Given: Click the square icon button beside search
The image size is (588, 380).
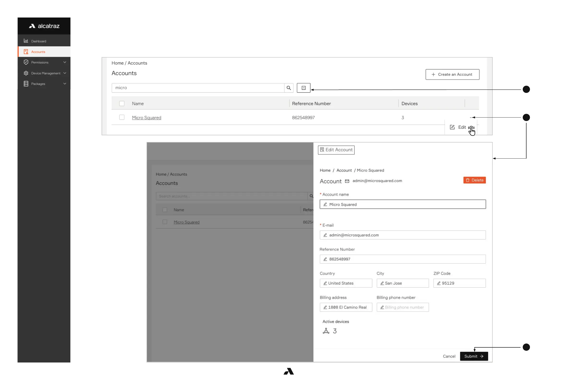Looking at the screenshot, I should pos(303,88).
